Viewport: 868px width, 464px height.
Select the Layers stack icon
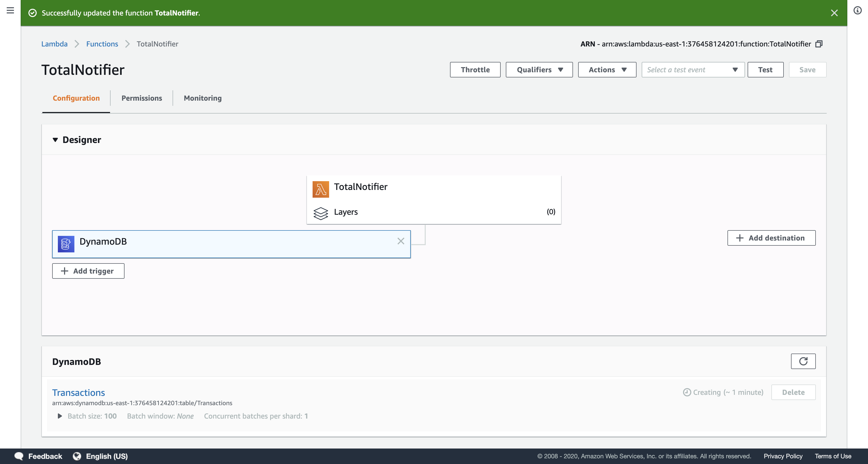[320, 213]
